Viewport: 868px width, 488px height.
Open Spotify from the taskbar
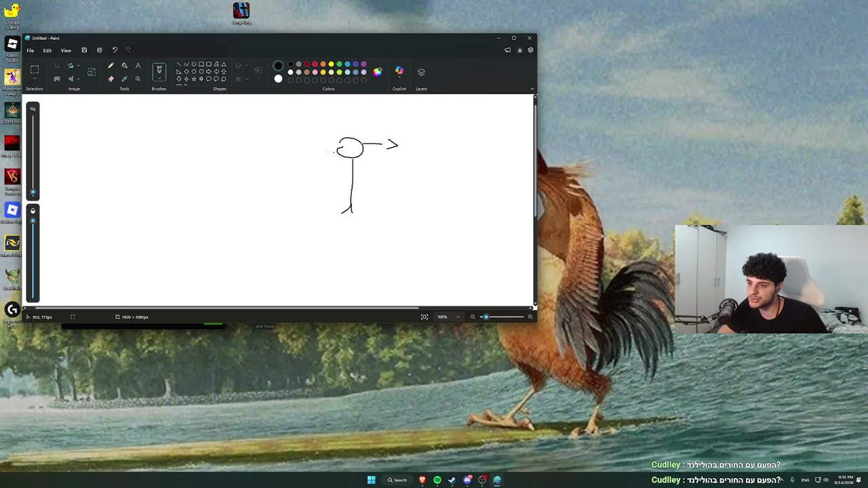[437, 480]
